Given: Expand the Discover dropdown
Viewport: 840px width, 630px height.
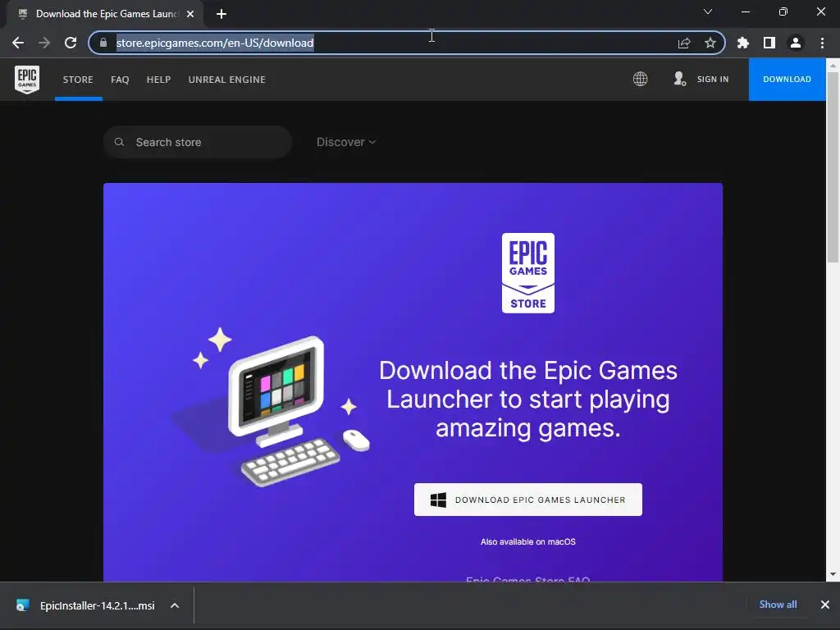Looking at the screenshot, I should pos(346,142).
